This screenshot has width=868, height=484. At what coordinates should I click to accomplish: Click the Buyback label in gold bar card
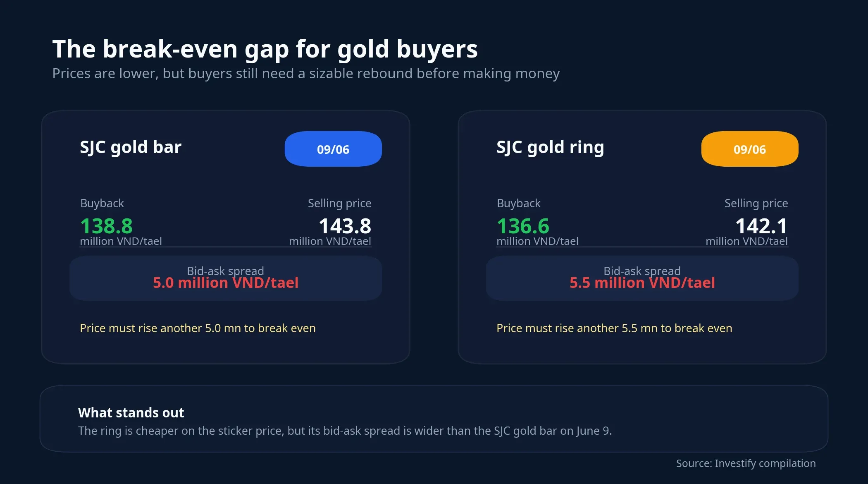pos(102,203)
